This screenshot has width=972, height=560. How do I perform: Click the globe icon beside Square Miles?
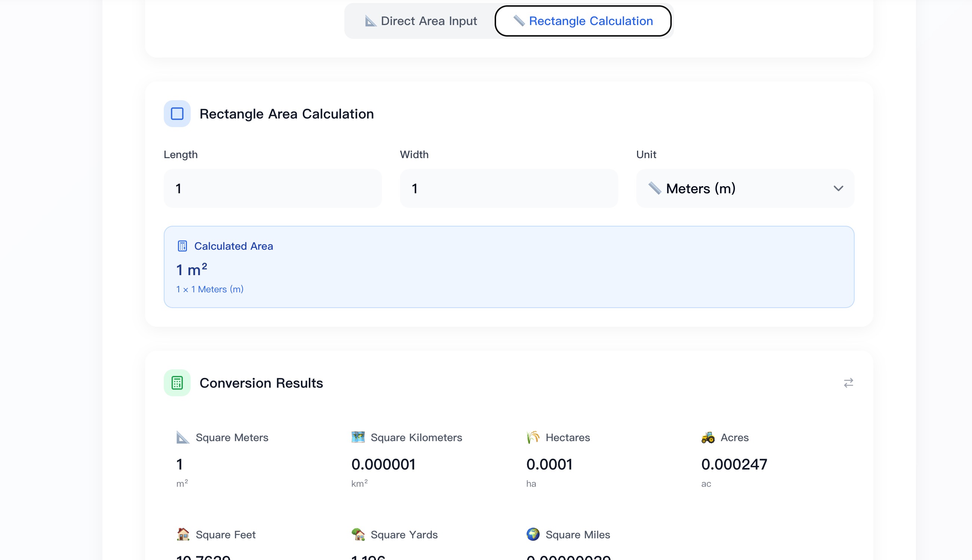tap(533, 534)
